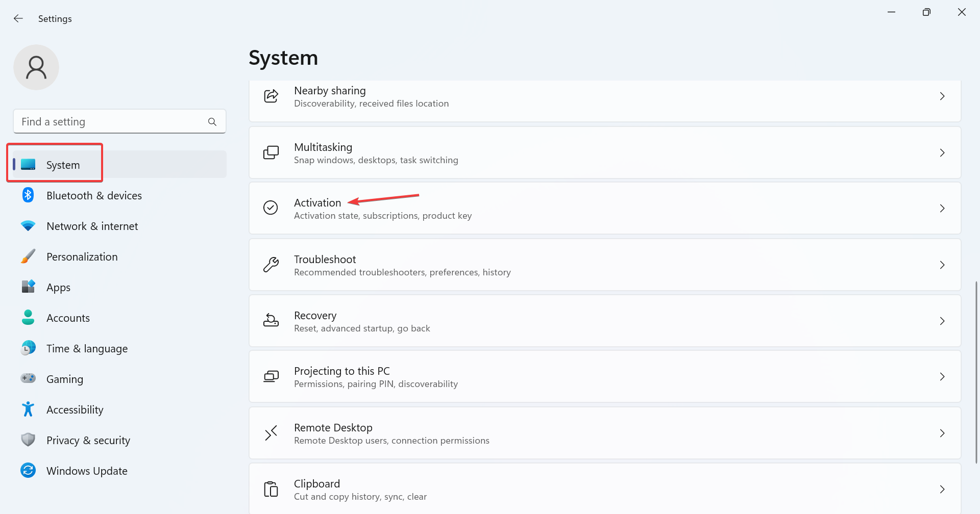Click the Privacy & security shield icon
980x514 pixels.
[28, 440]
